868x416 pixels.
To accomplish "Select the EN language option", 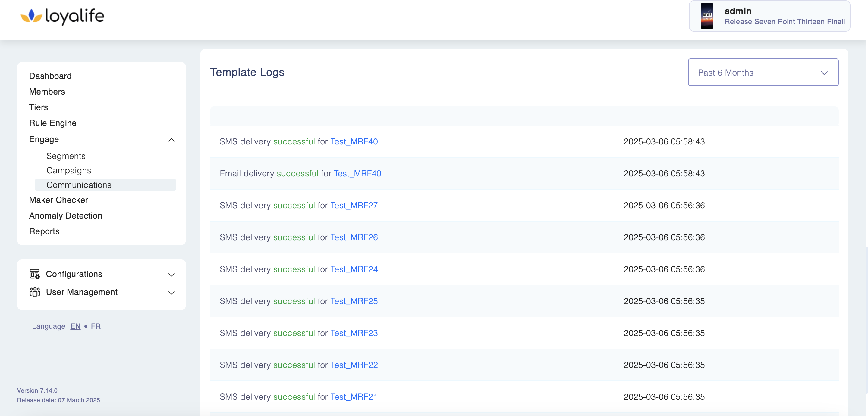I will pos(75,326).
